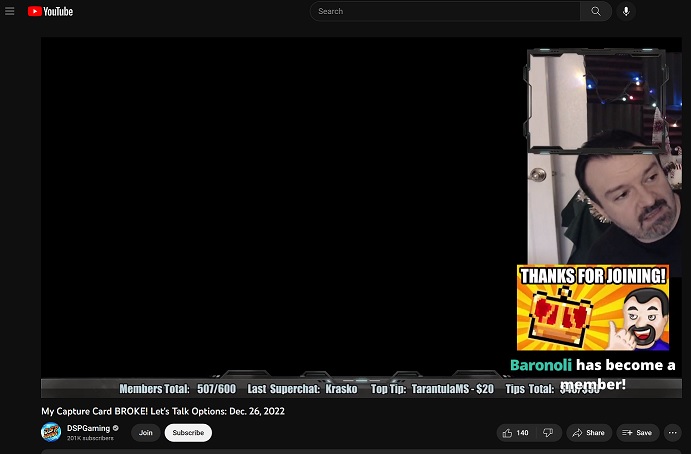Click the Members Total 507/600 text
The width and height of the screenshot is (691, 454).
coord(178,389)
